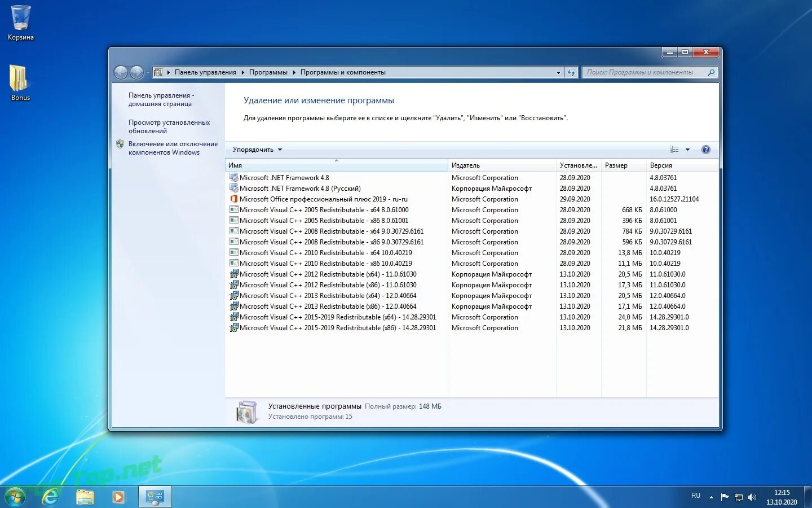Show hidden tray icons arrow
The image size is (812, 508).
(x=711, y=497)
